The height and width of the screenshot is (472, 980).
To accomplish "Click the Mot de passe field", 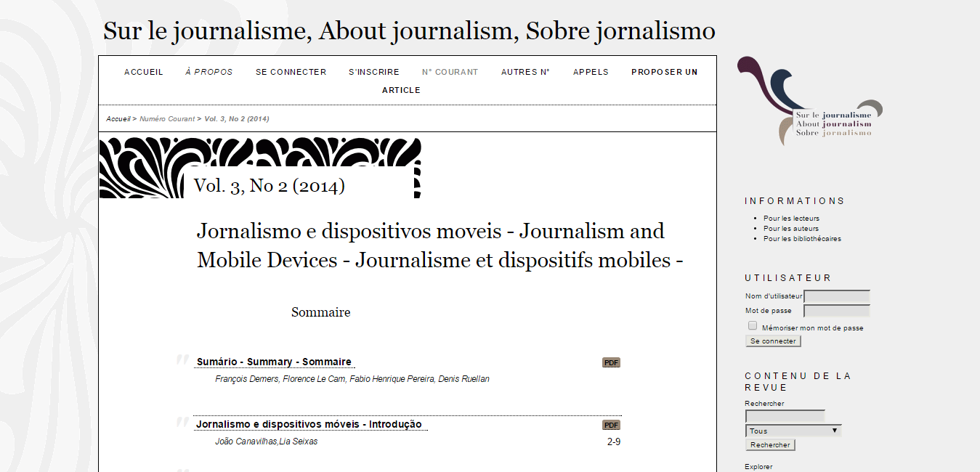I will 837,311.
